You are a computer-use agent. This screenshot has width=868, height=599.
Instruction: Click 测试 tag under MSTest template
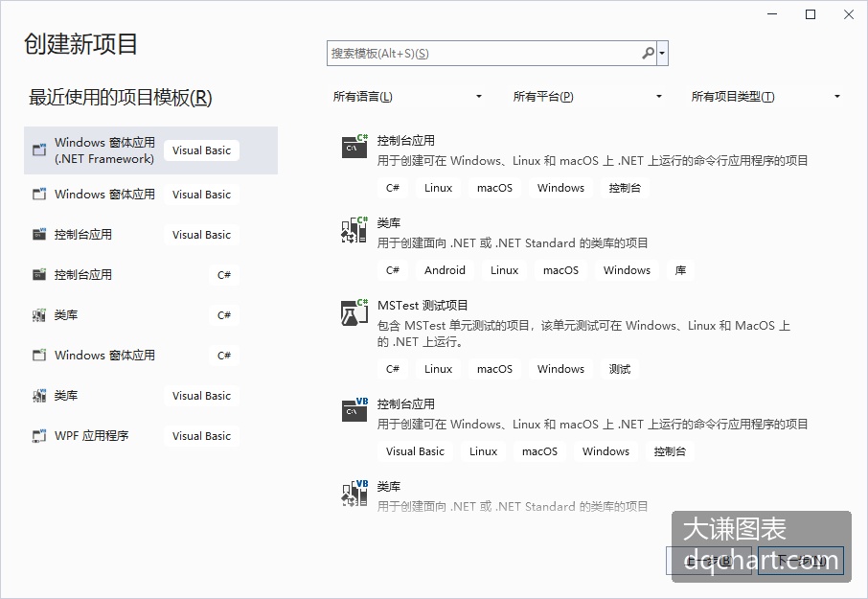tap(620, 369)
